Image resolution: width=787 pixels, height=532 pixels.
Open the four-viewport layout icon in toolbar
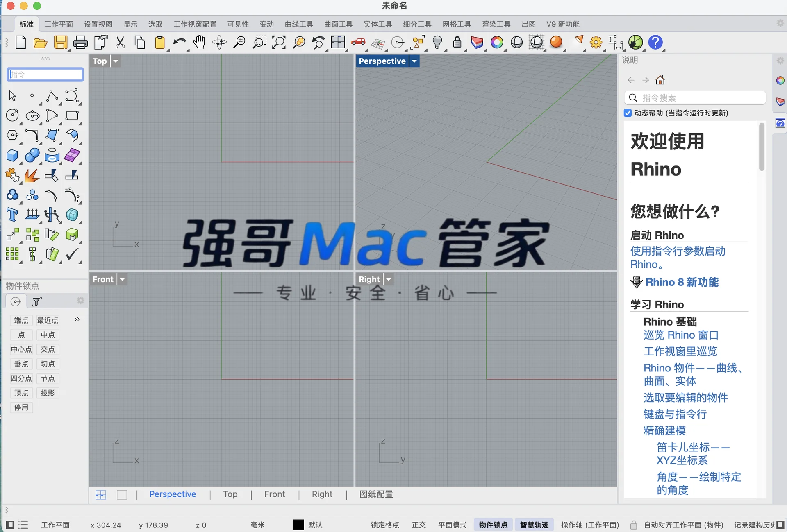(338, 42)
